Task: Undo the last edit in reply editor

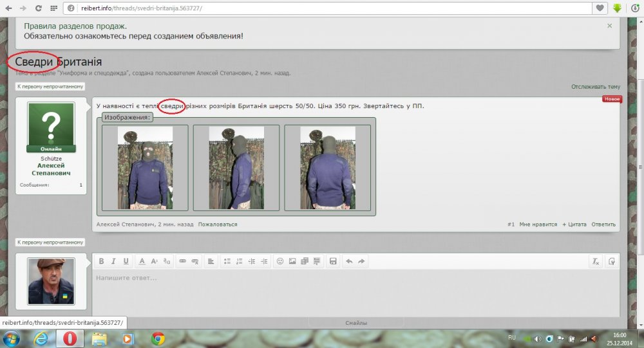Action: pyautogui.click(x=349, y=261)
